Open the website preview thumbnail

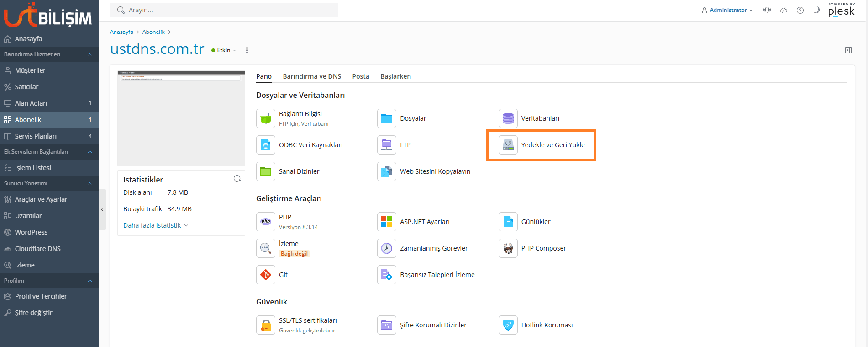(181, 118)
